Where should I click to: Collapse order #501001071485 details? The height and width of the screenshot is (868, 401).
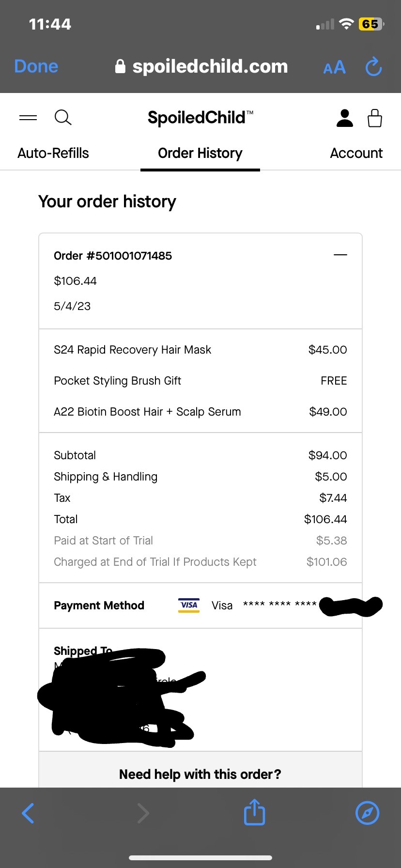pyautogui.click(x=341, y=254)
